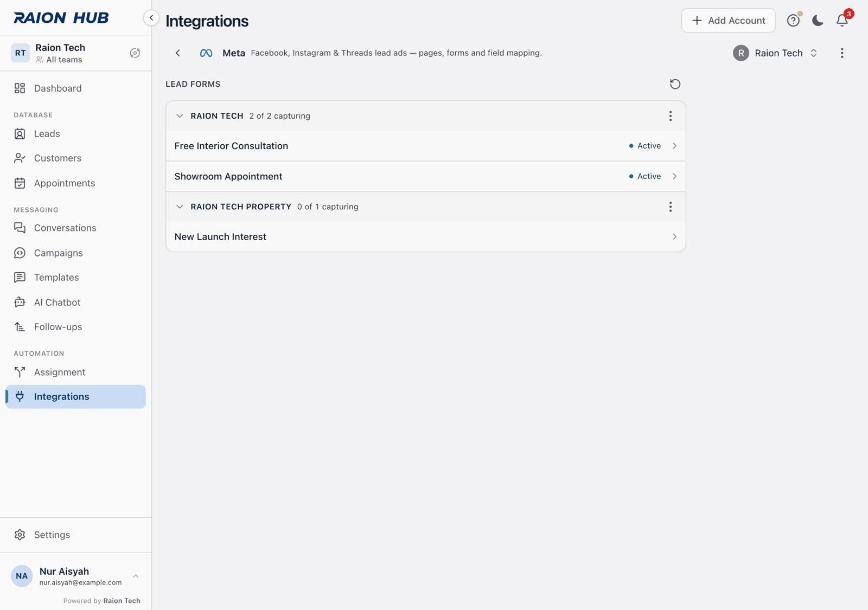Click Active status of Free Interior Consultation
Image resolution: width=868 pixels, height=610 pixels.
coord(645,146)
